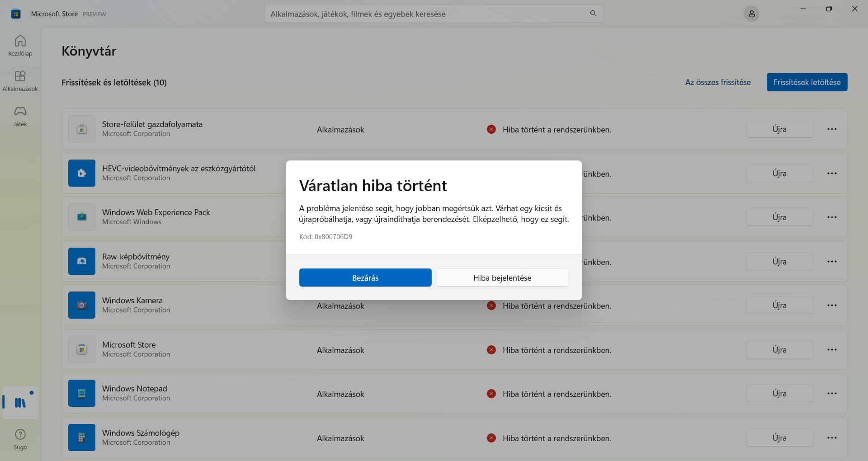Select the Raw-képbővítmény app name

136,257
